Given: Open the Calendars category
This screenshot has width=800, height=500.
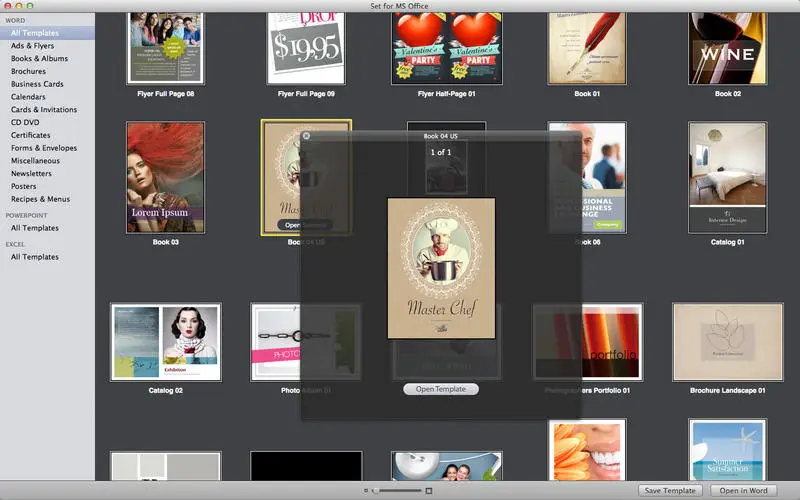Looking at the screenshot, I should tap(28, 96).
